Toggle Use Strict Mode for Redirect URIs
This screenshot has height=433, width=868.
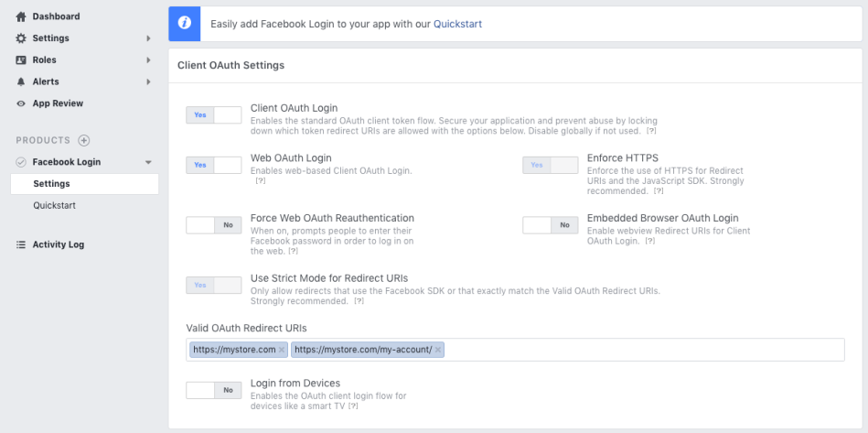click(x=214, y=286)
